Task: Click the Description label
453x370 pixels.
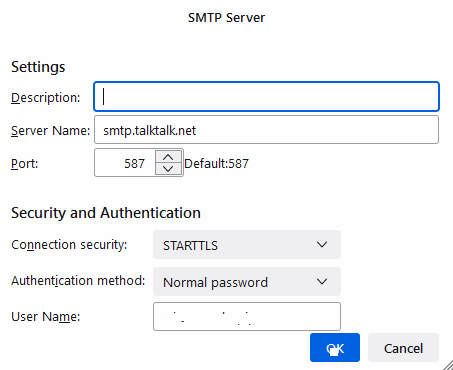Action: 46,98
